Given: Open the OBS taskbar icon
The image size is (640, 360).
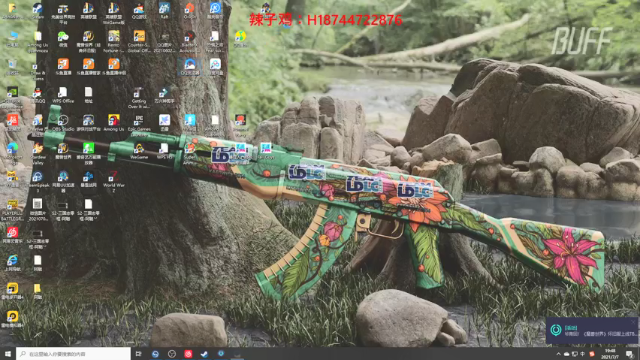Looking at the screenshot, I should 172,354.
